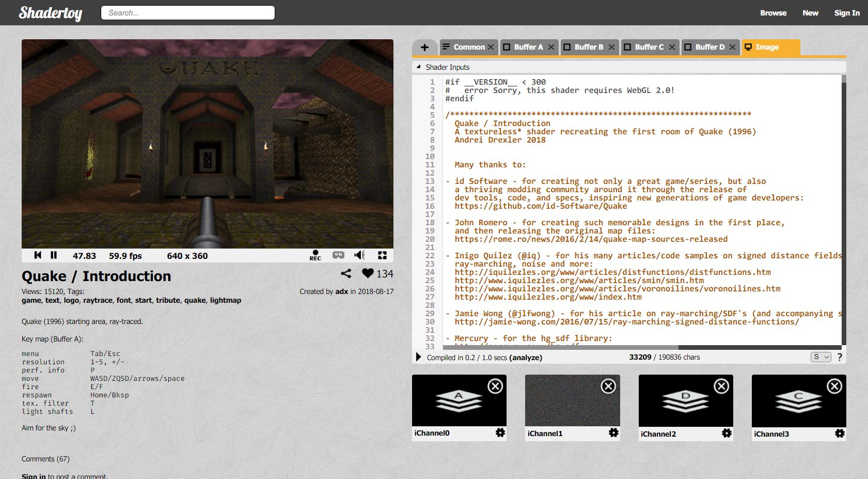Click the share icon
The height and width of the screenshot is (479, 868).
(346, 274)
